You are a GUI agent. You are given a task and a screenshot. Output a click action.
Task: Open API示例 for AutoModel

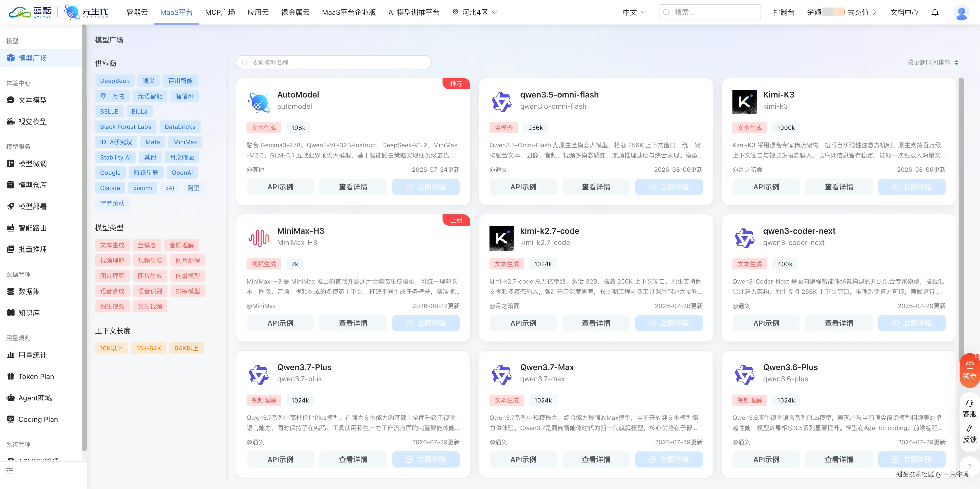280,187
